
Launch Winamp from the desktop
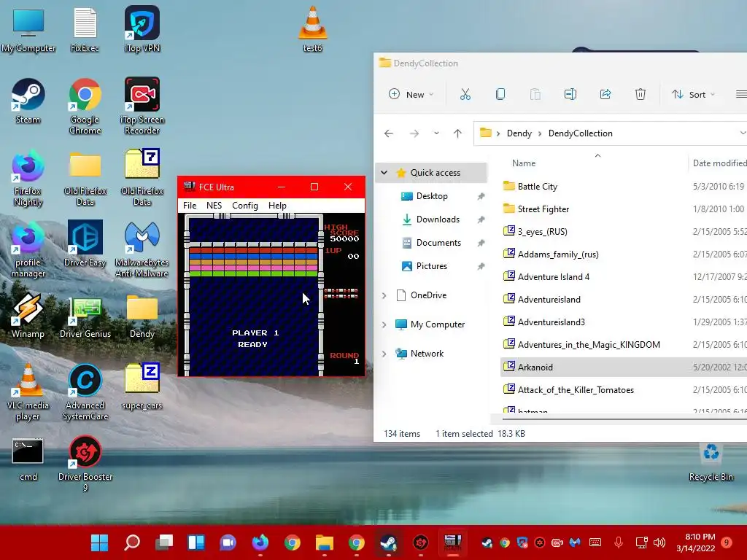[28, 315]
